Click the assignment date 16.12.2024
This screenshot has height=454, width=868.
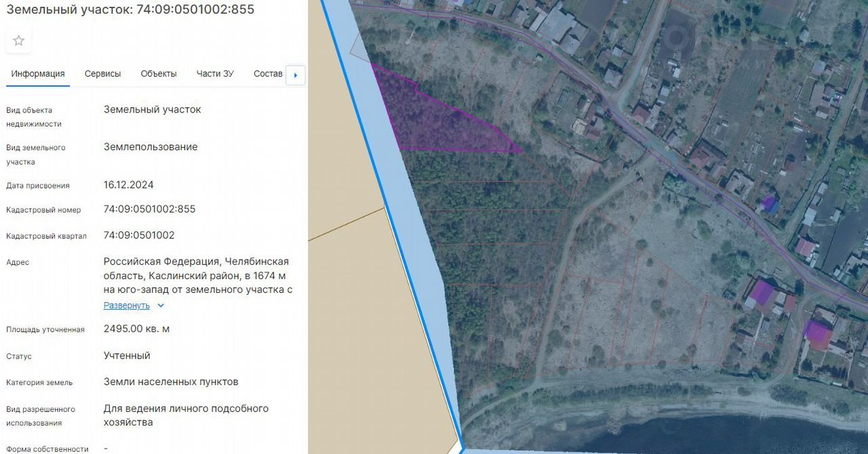click(x=129, y=185)
